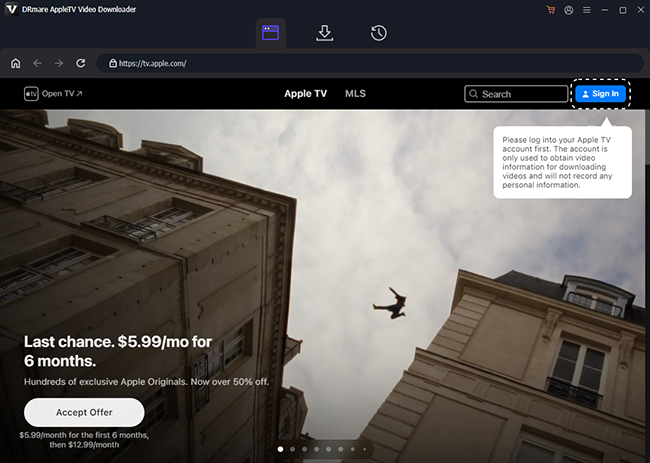Click the '$5.99/month for the first 6 months' note
Image resolution: width=650 pixels, height=463 pixels.
tap(84, 440)
